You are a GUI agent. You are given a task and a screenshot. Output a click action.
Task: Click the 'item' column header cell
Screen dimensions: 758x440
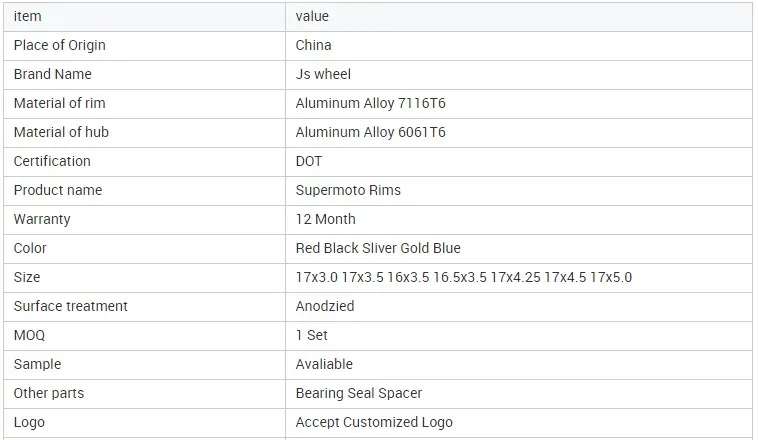[x=145, y=17]
